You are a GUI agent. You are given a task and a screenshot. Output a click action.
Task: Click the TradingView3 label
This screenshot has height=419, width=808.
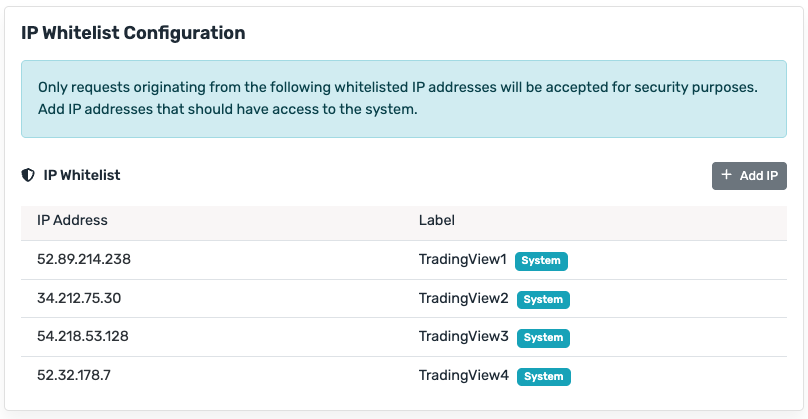464,337
